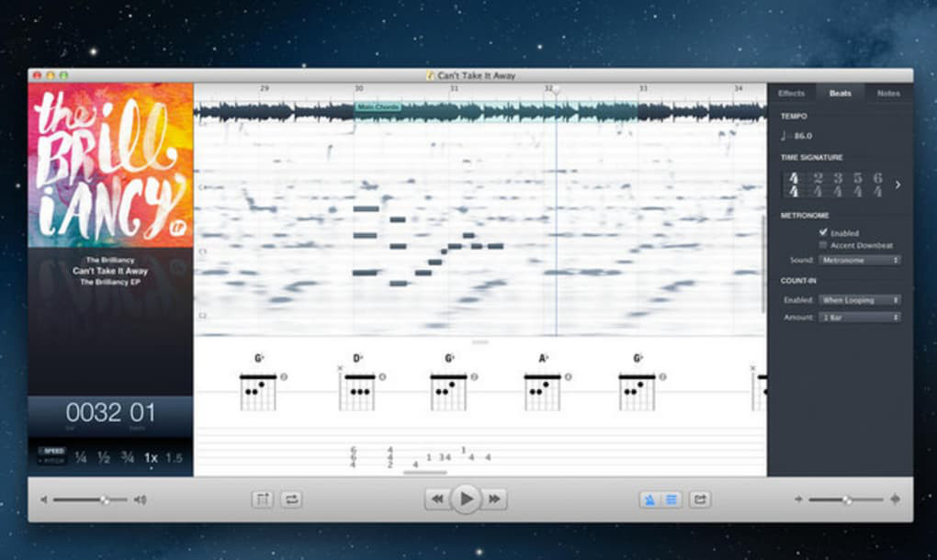Click the zoom-out icon beside the zoom slider
This screenshot has width=937, height=560.
(798, 499)
